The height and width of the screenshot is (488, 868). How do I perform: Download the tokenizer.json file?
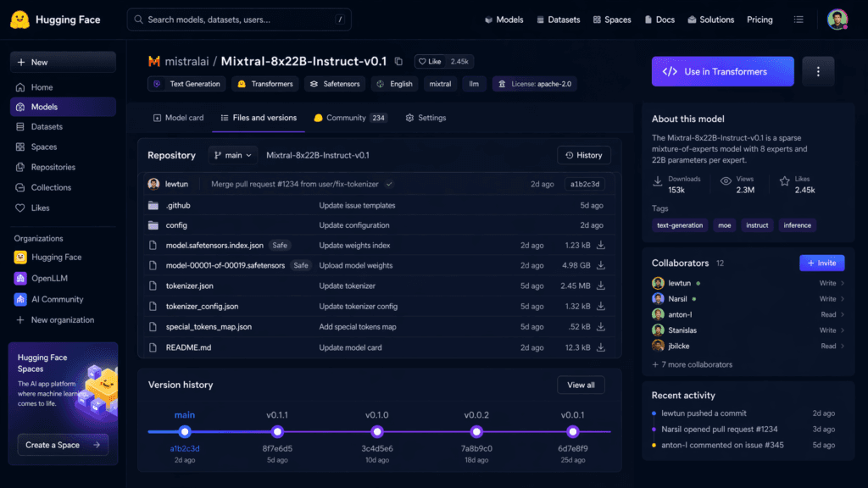(x=601, y=286)
